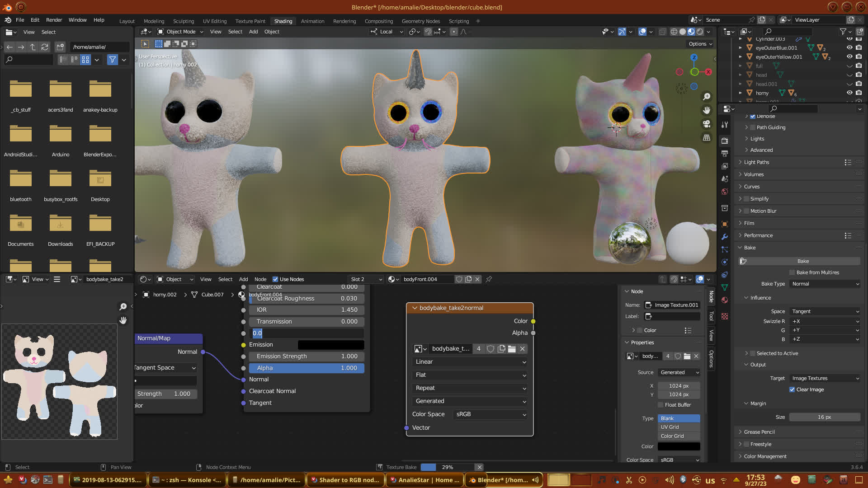Click the viewport zoom magnifier icon
The height and width of the screenshot is (488, 868).
tap(707, 97)
